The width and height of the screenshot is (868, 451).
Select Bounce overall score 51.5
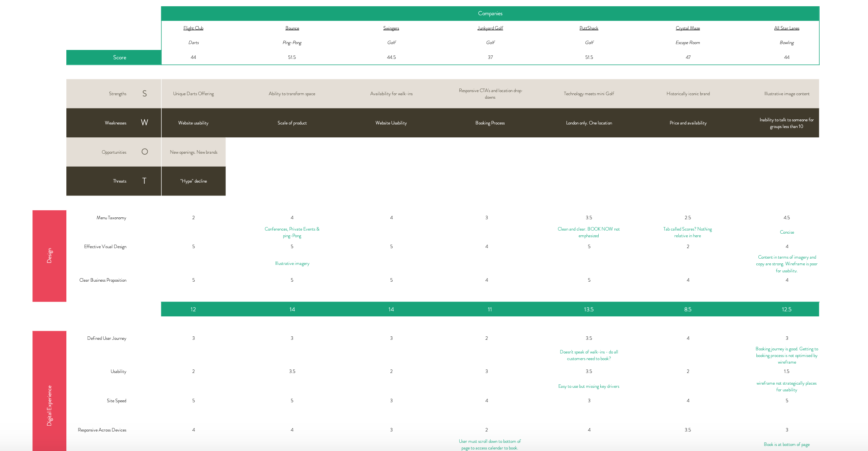pyautogui.click(x=292, y=57)
